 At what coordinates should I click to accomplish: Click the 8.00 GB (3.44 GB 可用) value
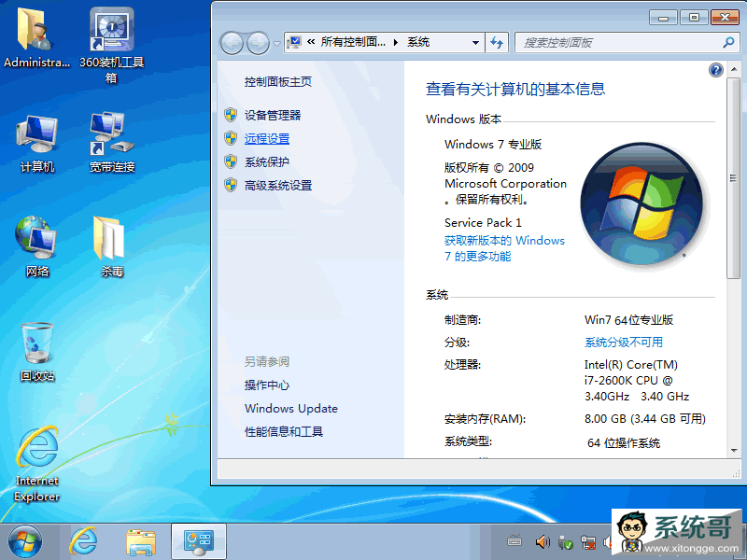645,418
